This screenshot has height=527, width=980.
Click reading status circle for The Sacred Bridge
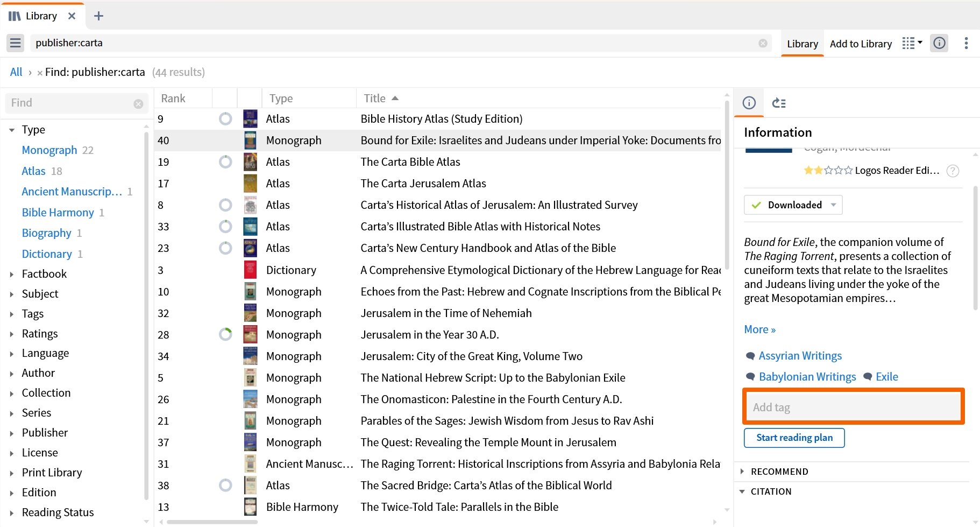tap(225, 486)
